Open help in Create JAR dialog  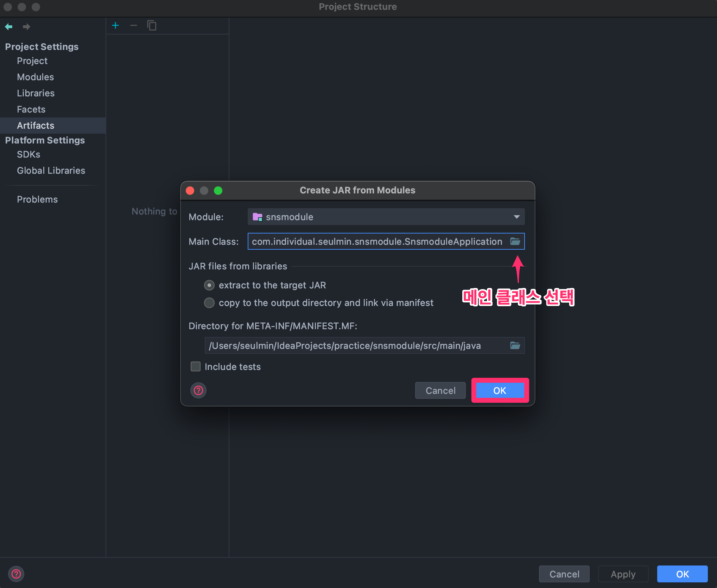click(198, 390)
